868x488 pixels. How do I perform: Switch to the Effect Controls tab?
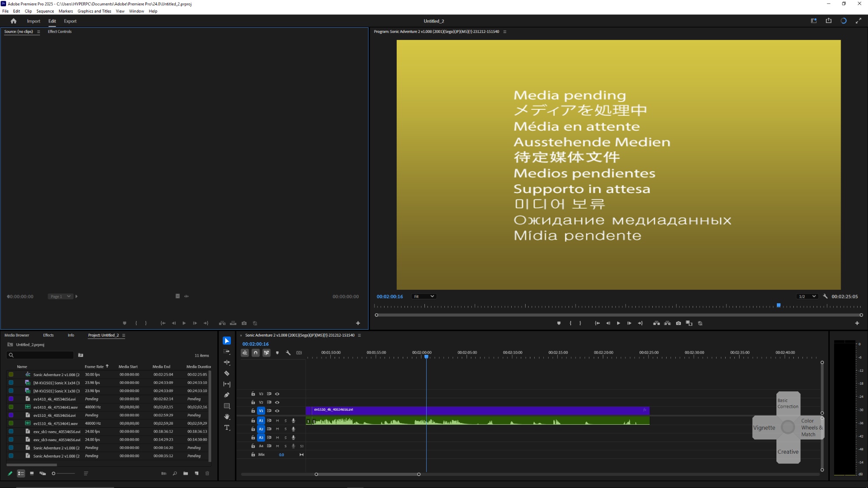59,32
